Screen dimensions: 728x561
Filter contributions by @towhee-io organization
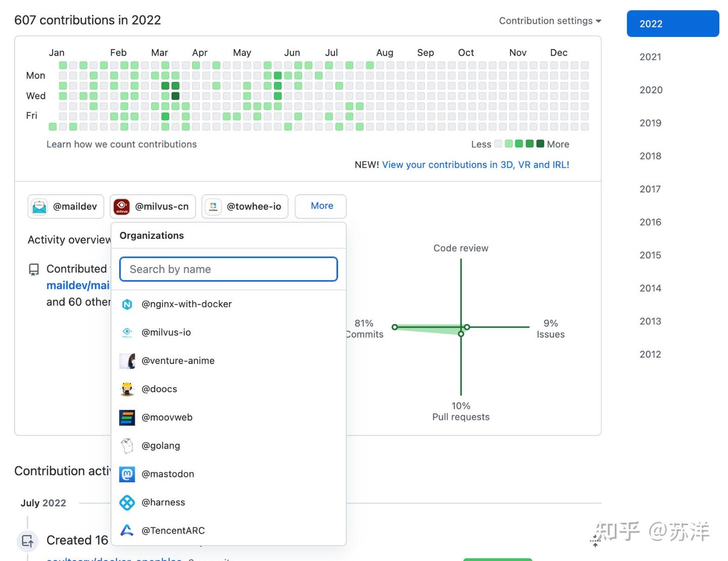tap(245, 207)
